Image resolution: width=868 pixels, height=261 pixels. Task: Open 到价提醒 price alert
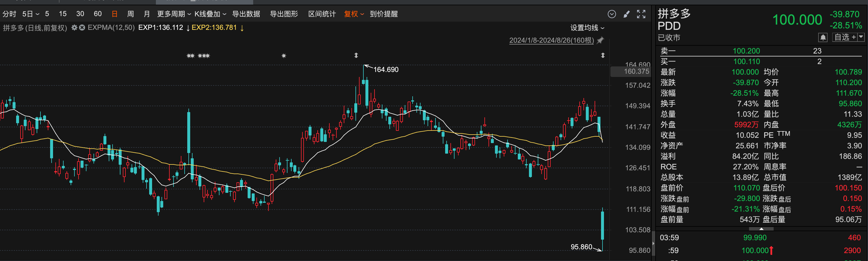click(x=384, y=14)
